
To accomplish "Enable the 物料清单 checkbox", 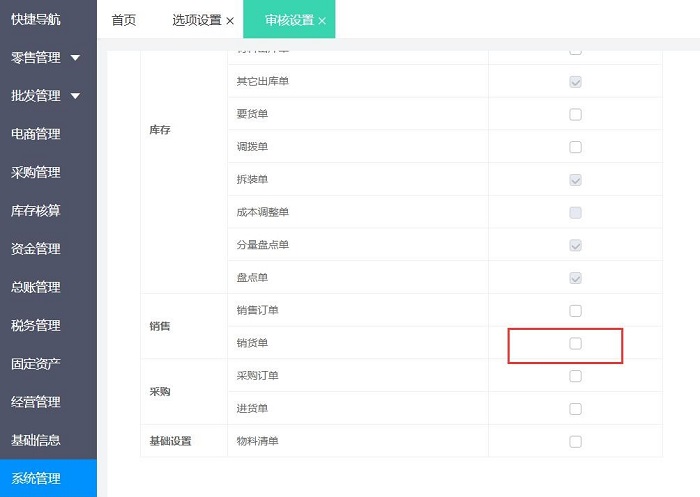I will [x=575, y=441].
